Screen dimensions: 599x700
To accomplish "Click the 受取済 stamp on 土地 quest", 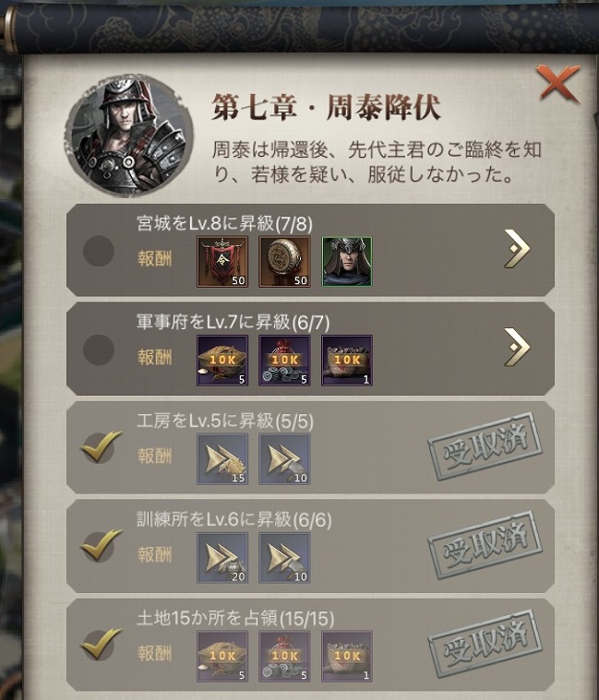I will [x=485, y=644].
